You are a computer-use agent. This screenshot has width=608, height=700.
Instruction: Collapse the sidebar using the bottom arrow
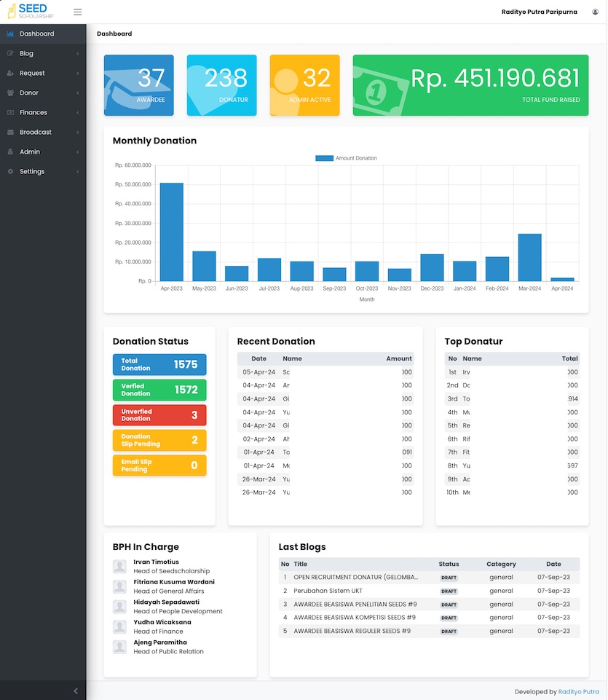coord(76,691)
